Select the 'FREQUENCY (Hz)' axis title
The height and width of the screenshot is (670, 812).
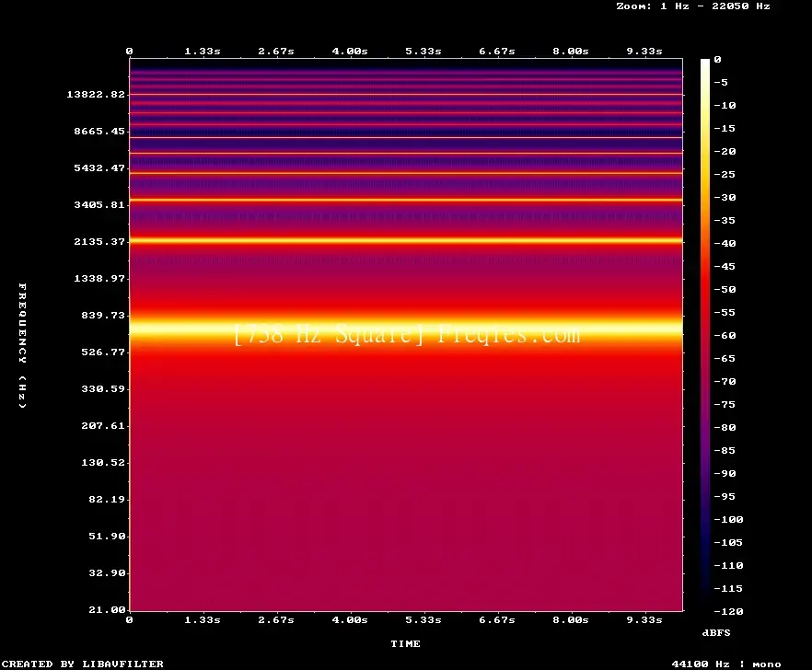point(22,345)
